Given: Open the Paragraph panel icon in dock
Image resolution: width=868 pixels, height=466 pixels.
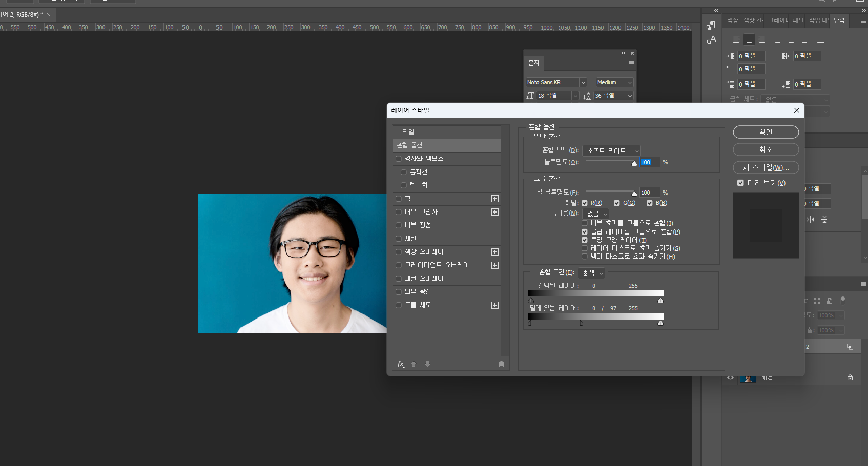Looking at the screenshot, I should click(x=711, y=25).
